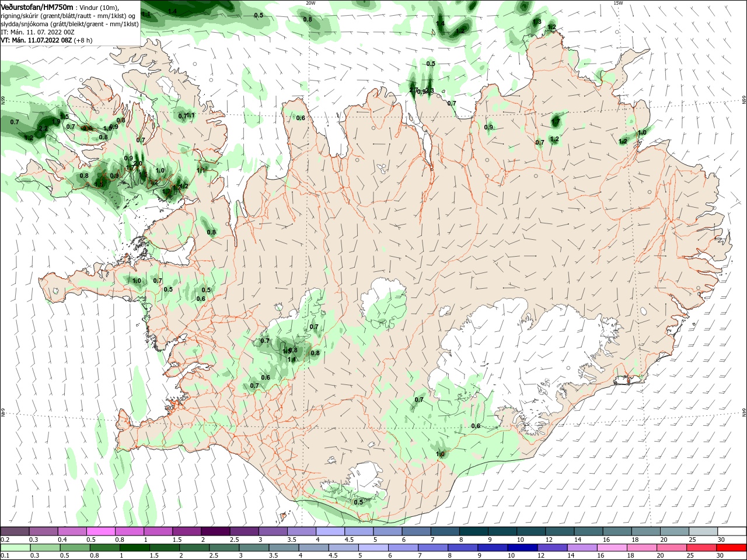Pick the palest green 0.1 rain legend swatch

click(15, 548)
